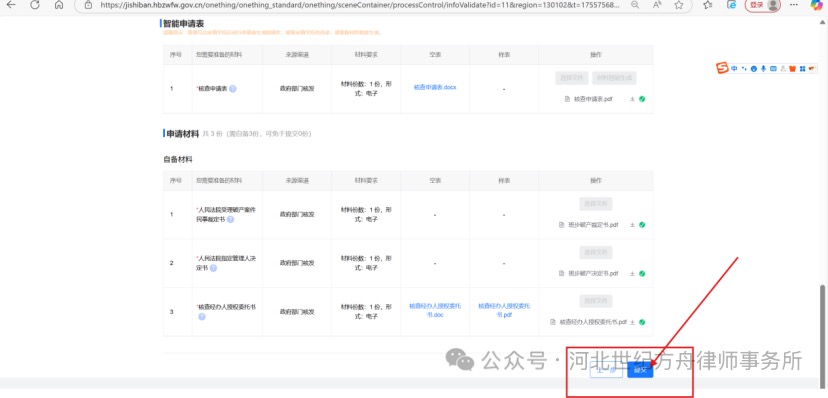This screenshot has width=828, height=398.
Task: Open uploaded file 核查申请表.pdf
Action: coord(593,99)
